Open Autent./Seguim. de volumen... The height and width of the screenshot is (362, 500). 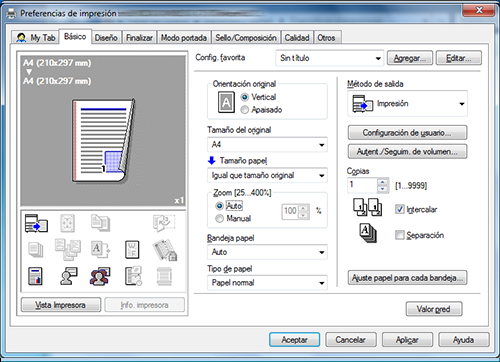(x=407, y=151)
